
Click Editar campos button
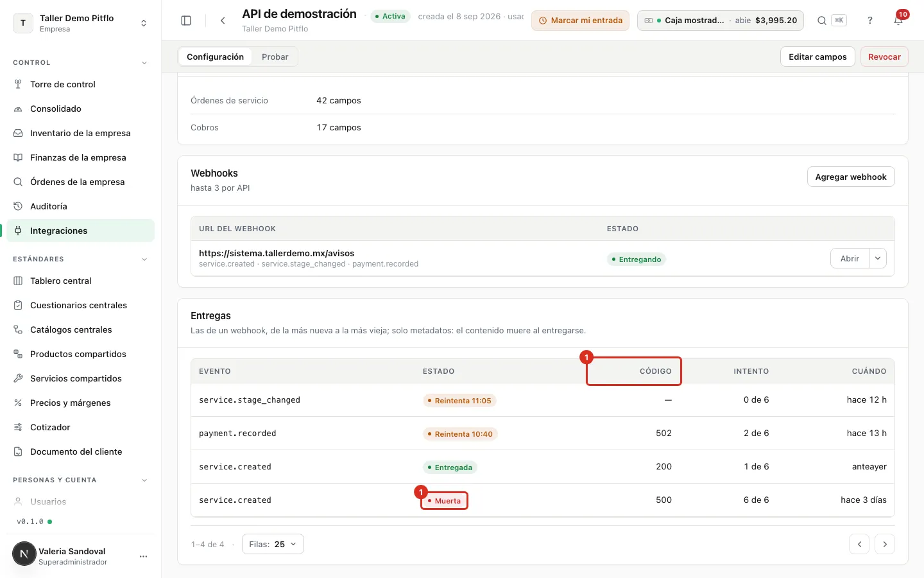817,57
